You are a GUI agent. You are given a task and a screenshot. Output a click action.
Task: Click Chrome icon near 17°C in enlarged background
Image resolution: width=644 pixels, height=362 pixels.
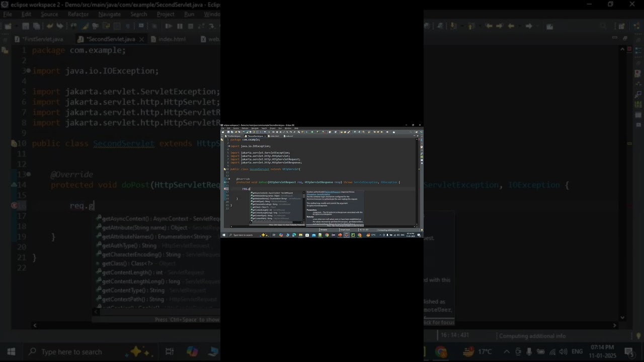441,351
